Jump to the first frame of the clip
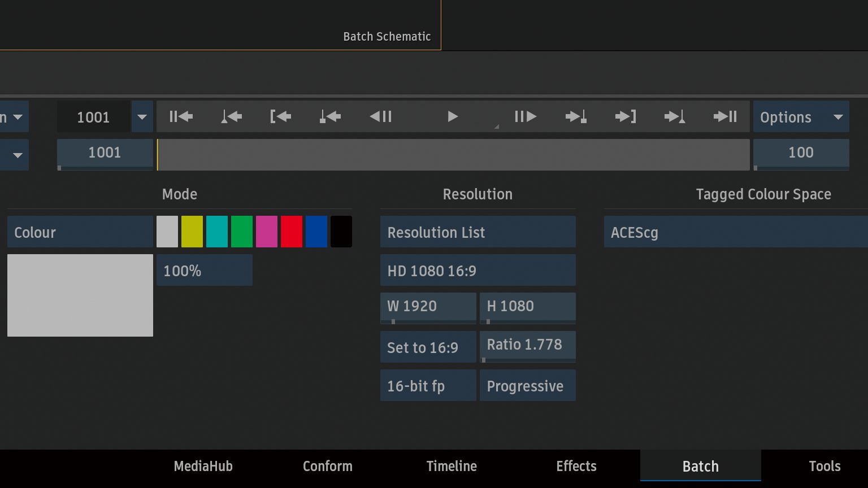This screenshot has height=488, width=868. click(x=181, y=117)
